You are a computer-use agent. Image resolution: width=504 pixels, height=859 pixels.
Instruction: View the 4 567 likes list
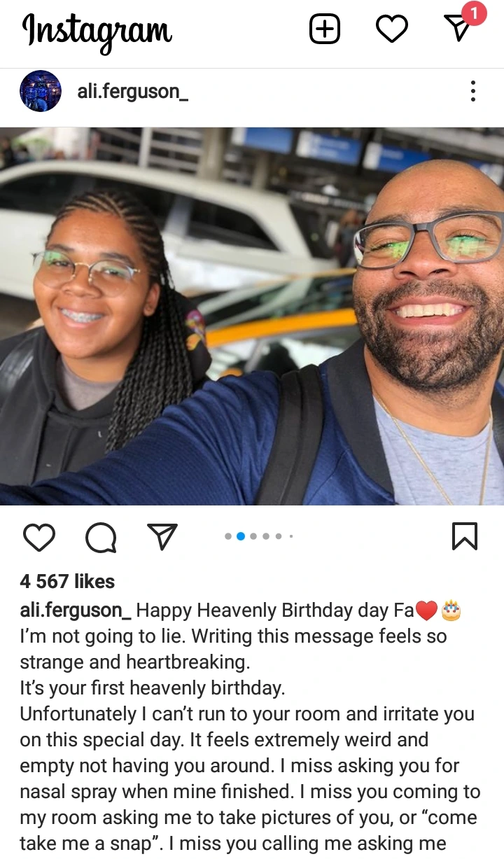[67, 581]
